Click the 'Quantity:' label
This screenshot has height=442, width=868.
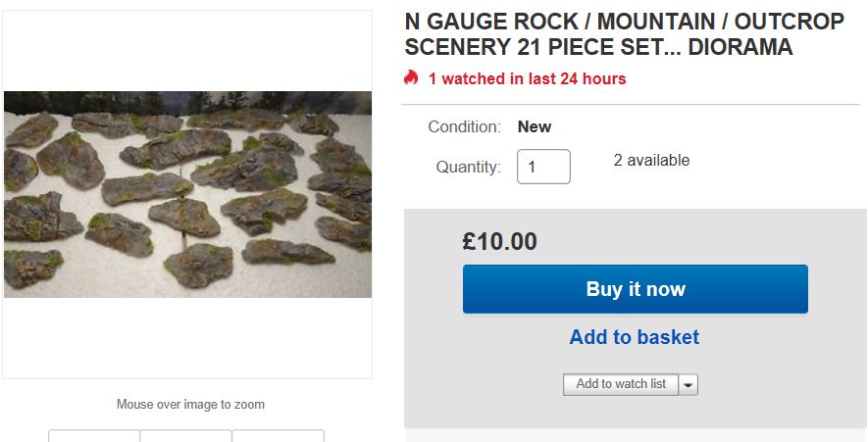click(468, 167)
